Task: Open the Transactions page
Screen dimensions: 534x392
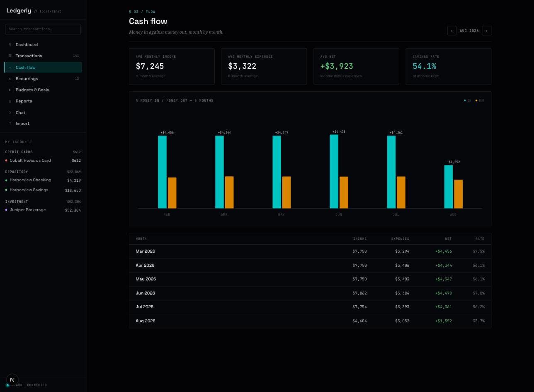Action: click(43, 56)
